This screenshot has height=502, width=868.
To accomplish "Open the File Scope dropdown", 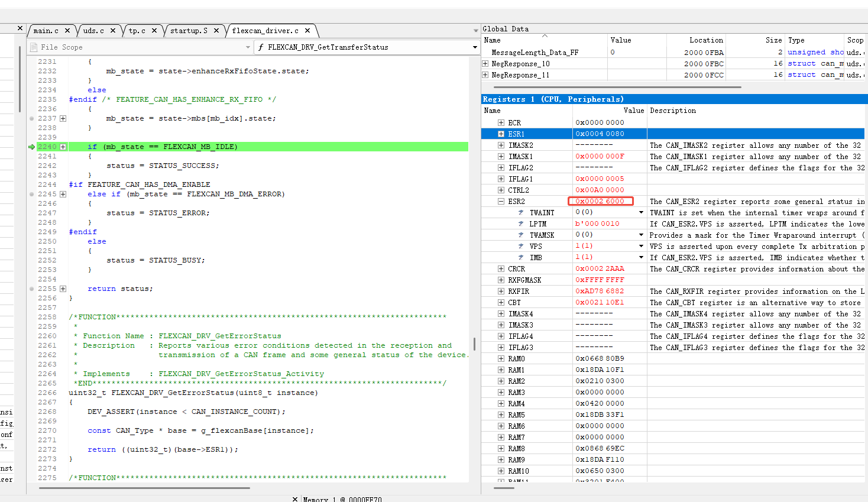I will tap(248, 47).
